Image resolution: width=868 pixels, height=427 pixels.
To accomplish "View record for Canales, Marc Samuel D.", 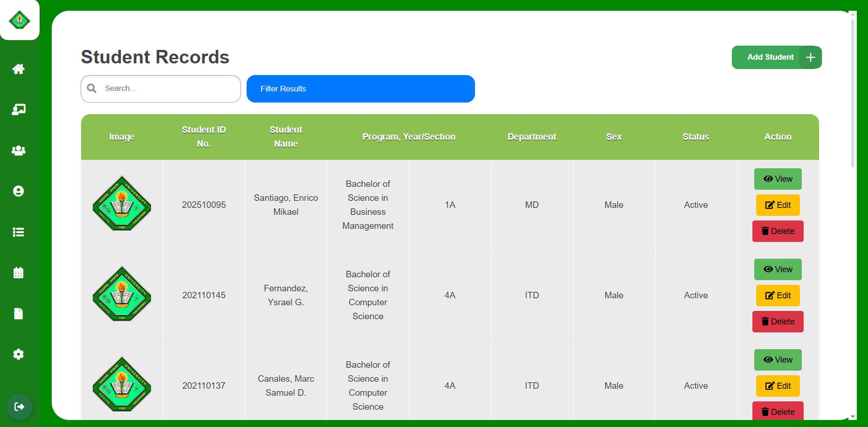I will coord(778,360).
